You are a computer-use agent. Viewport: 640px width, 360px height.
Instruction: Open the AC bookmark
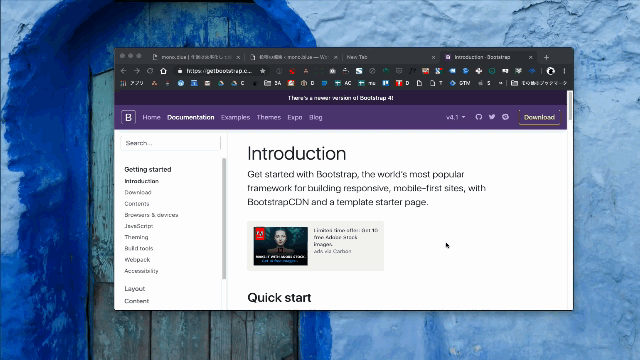pos(343,83)
